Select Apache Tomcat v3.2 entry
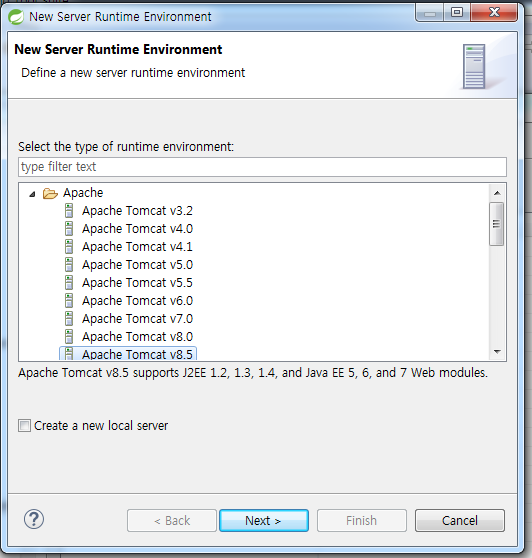The image size is (532, 558). tap(137, 211)
